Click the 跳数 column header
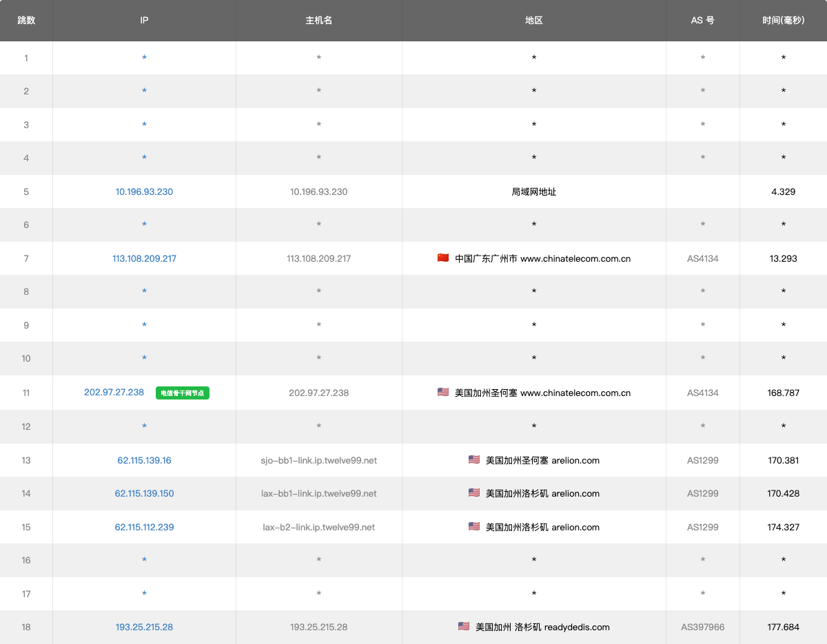This screenshot has width=827, height=644. coord(26,21)
